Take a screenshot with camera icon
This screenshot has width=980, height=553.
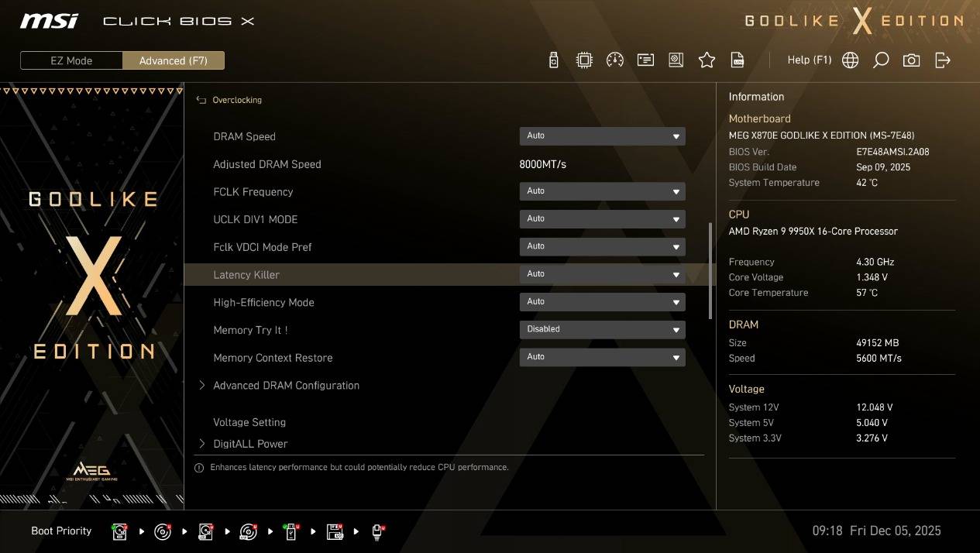coord(911,60)
